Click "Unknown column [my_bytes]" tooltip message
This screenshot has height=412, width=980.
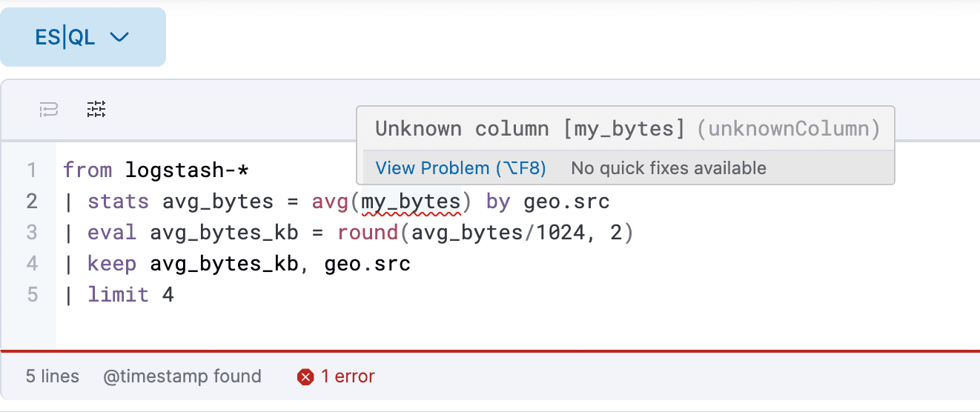[x=530, y=129]
